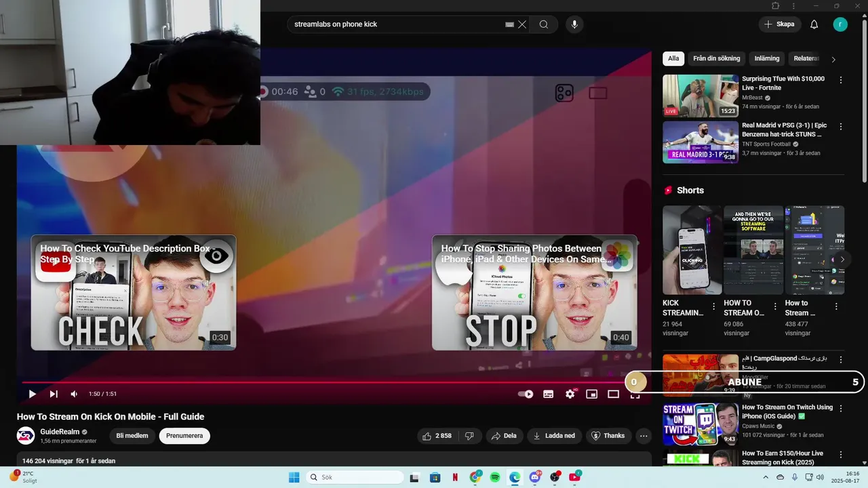The image size is (868, 488).
Task: Open options for How to Stream short
Action: [836, 306]
